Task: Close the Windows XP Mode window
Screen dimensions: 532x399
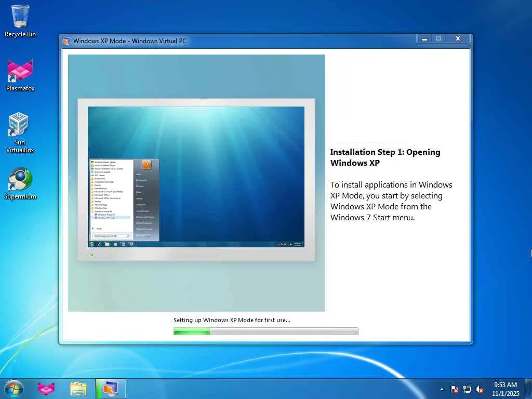Action: [x=458, y=39]
